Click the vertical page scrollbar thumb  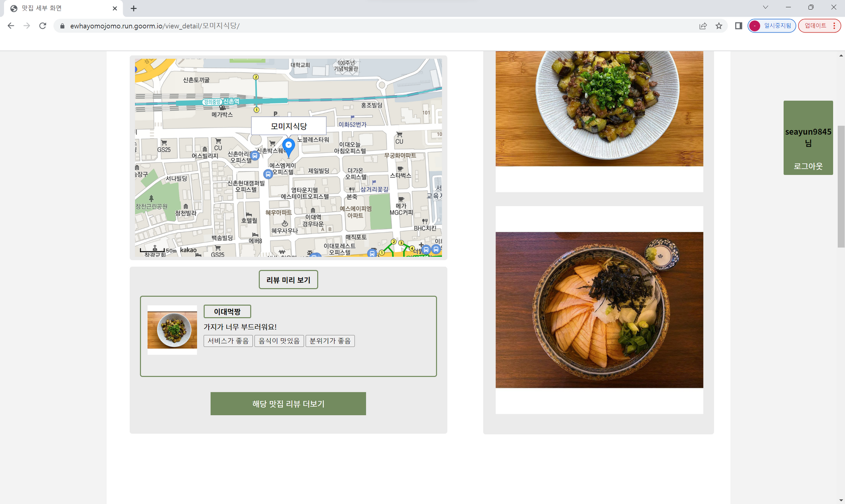[x=841, y=186]
